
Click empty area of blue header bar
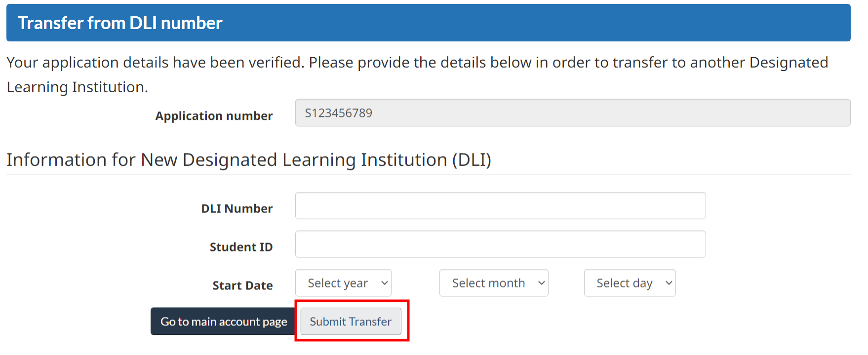tap(543, 23)
